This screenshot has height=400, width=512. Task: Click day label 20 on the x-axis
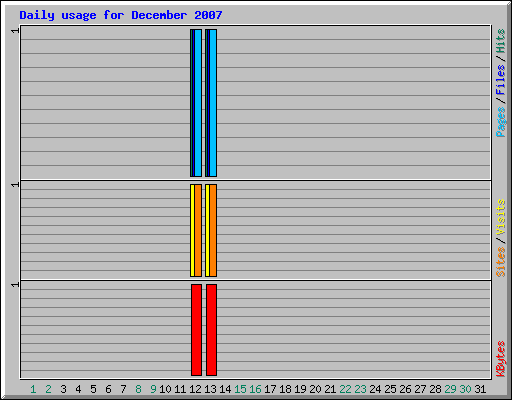click(x=315, y=389)
